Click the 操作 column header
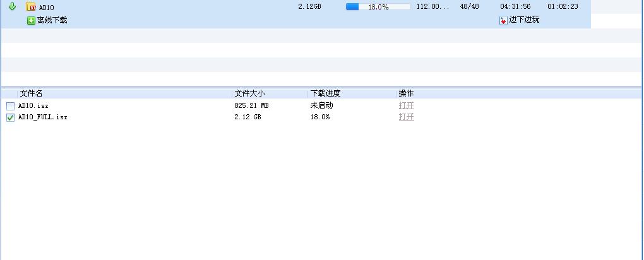This screenshot has height=260, width=644. [406, 93]
